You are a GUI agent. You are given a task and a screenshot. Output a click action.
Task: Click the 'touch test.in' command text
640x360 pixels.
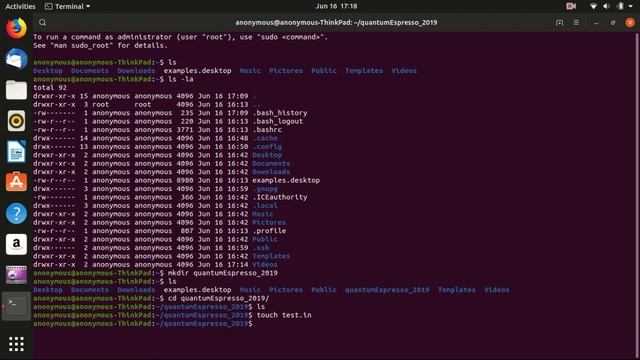(x=284, y=315)
